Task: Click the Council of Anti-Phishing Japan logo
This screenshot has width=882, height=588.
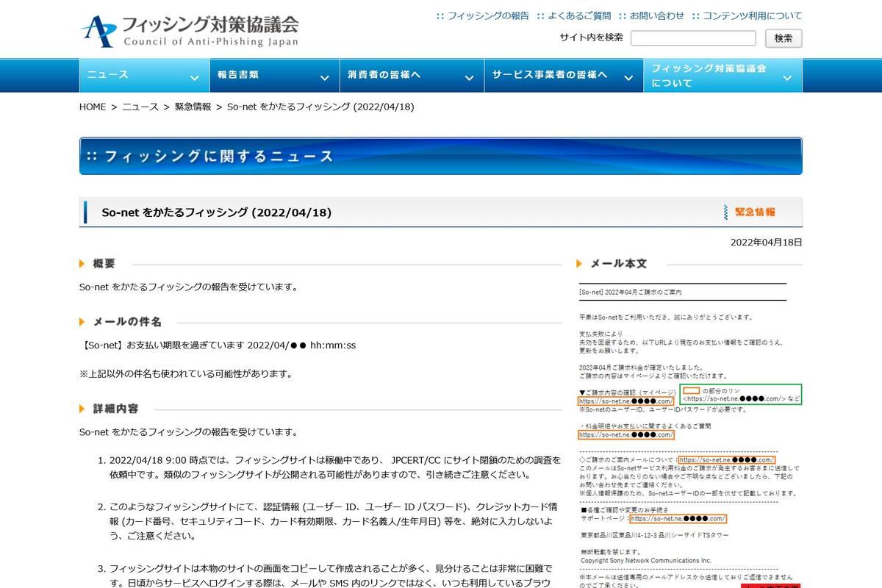Action: click(189, 31)
